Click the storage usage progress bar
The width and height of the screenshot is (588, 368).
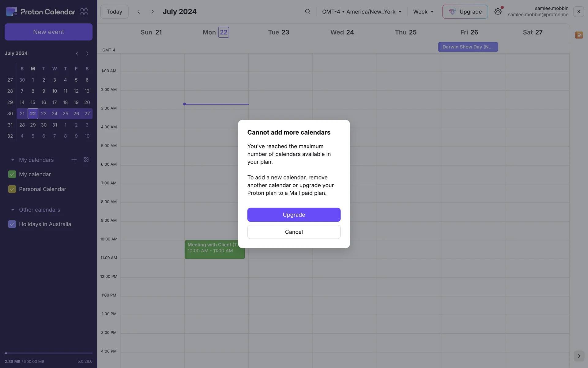[48, 353]
